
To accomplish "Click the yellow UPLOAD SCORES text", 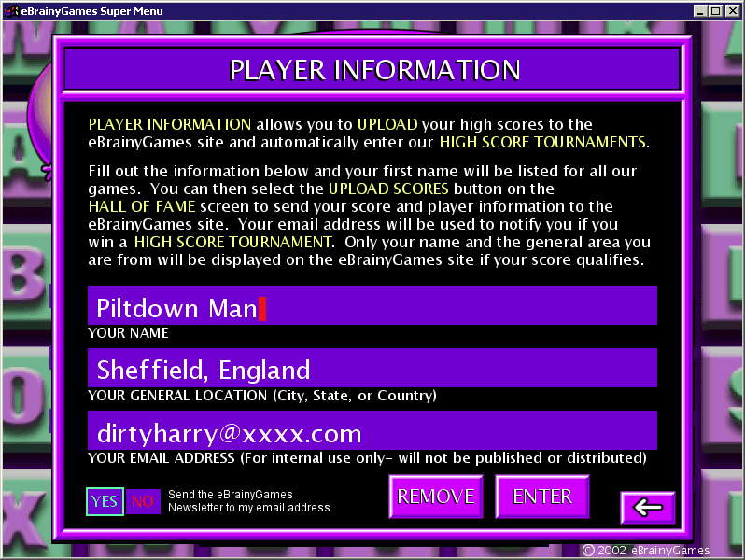I will 388,189.
